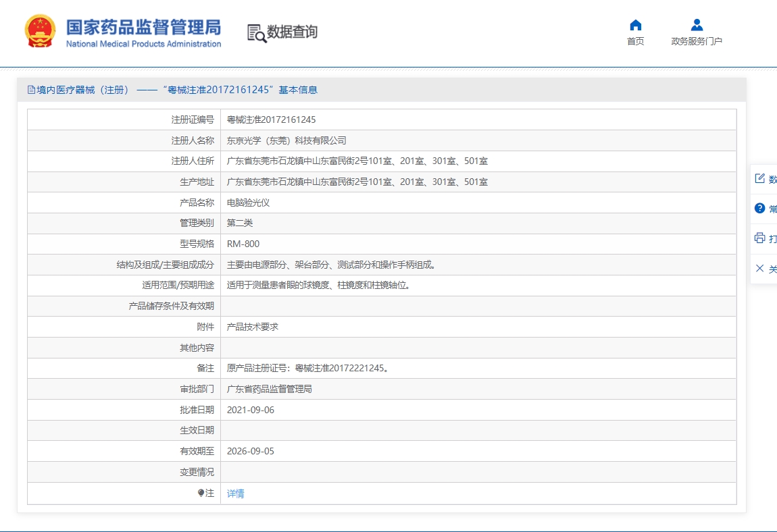Click the 数据查询 search document icon

click(x=257, y=33)
